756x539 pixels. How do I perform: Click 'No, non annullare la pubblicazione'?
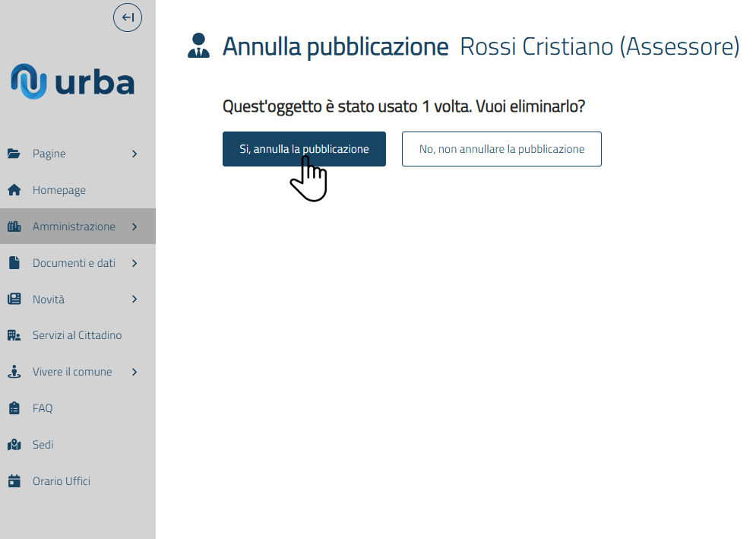coord(501,149)
